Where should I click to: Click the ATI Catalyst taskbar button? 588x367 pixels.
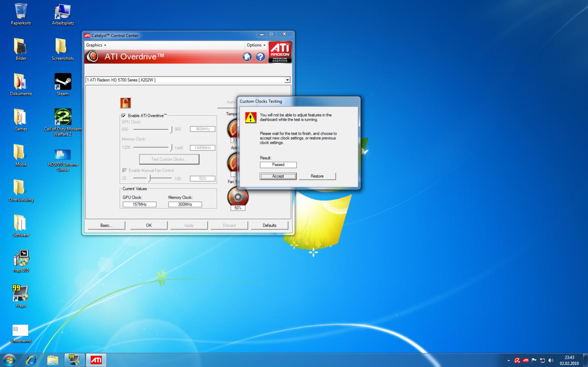click(96, 360)
